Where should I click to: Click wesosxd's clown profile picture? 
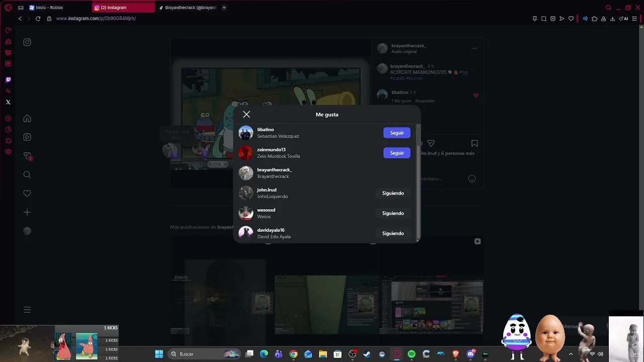pos(246,213)
